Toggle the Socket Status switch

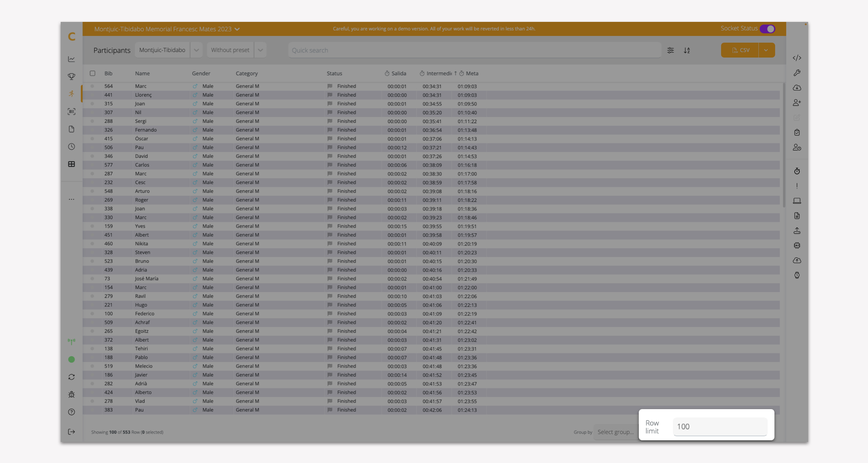(767, 29)
